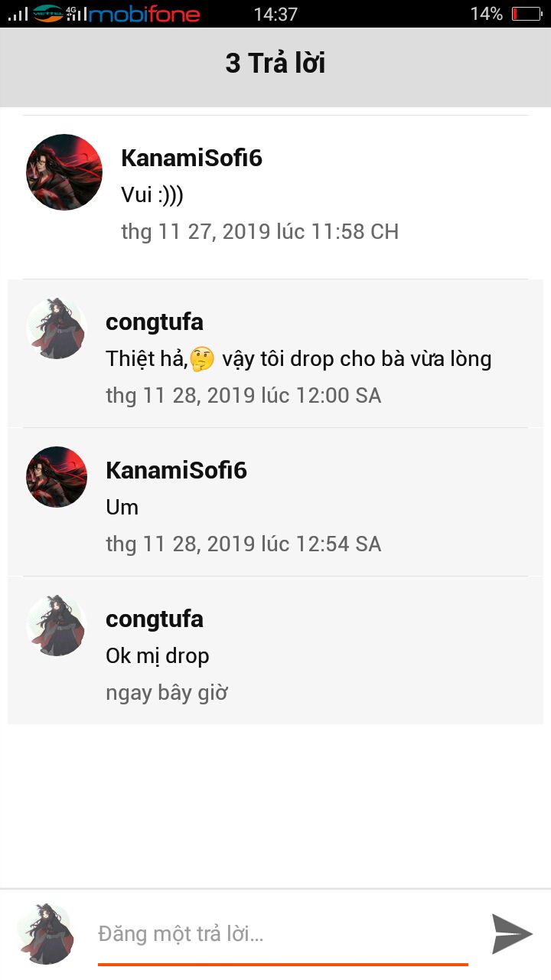The image size is (551, 980).
Task: Open KanamiSofi6's avatar on the top comment
Action: click(x=64, y=172)
